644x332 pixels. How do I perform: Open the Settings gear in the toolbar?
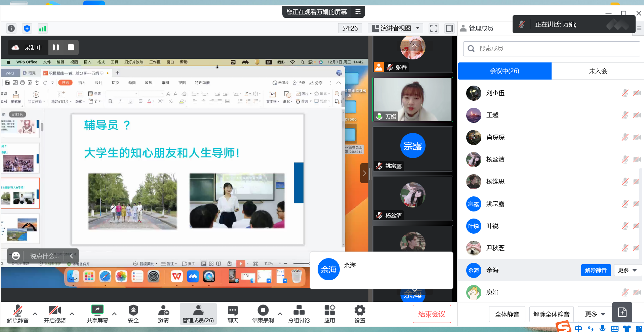[x=360, y=314]
